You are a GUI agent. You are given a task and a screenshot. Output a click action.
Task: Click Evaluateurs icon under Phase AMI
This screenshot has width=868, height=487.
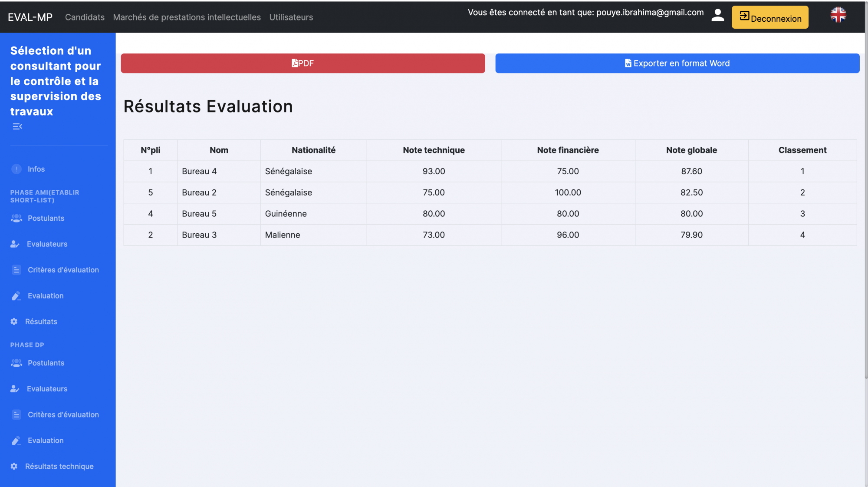point(15,244)
